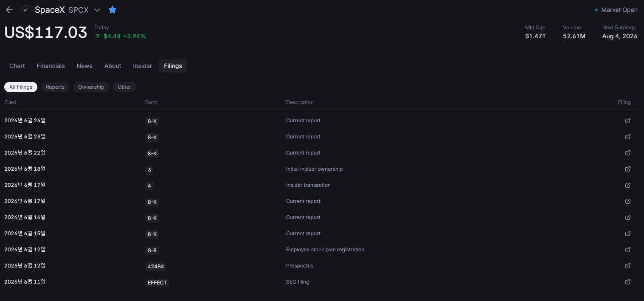Filter filings by Ownership
Screen dimensions: 644x301
(x=91, y=87)
